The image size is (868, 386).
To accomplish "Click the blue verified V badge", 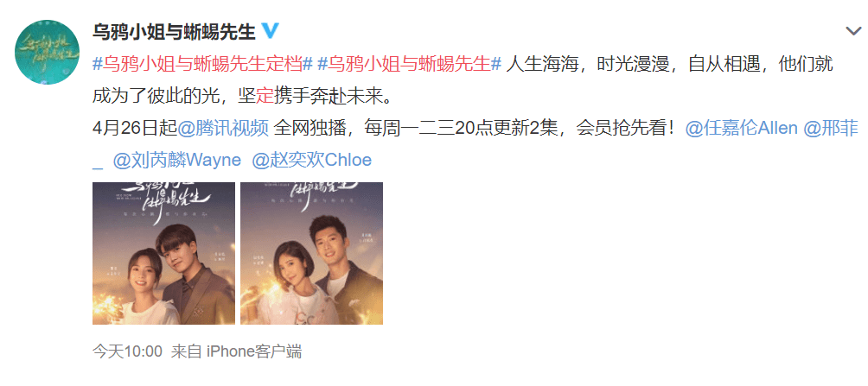I will click(x=270, y=31).
